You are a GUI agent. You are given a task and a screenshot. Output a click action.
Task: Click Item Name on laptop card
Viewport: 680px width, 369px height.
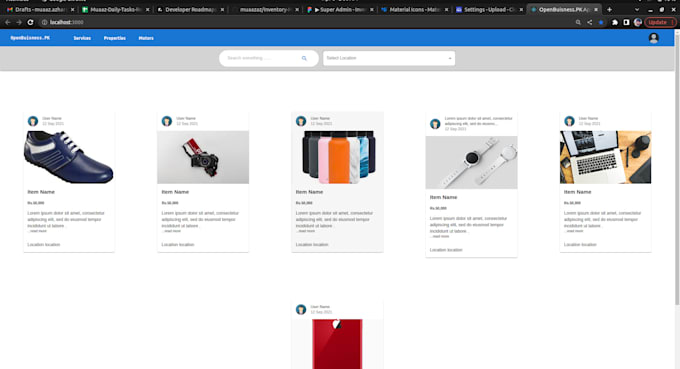(578, 192)
